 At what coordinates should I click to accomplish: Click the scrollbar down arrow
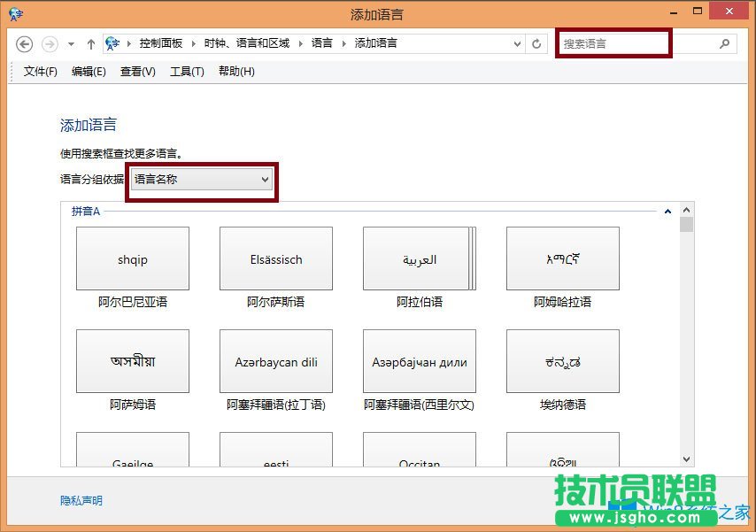coord(687,459)
